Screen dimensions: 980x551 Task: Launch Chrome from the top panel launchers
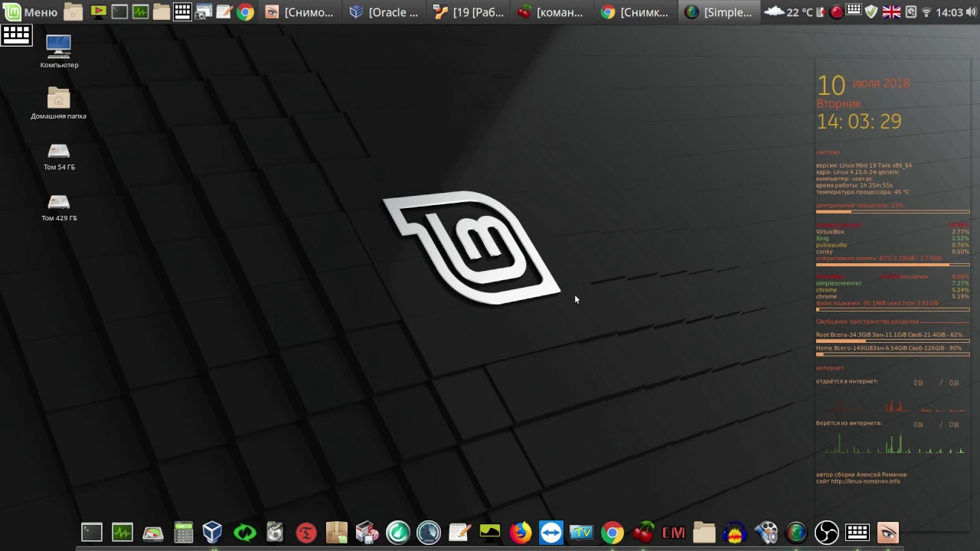[245, 11]
